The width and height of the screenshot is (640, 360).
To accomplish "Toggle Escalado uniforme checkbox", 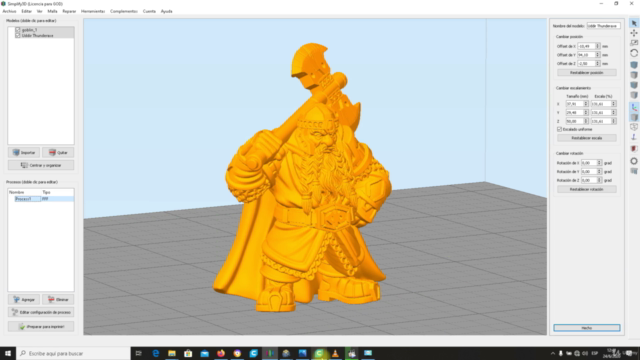I will [560, 129].
